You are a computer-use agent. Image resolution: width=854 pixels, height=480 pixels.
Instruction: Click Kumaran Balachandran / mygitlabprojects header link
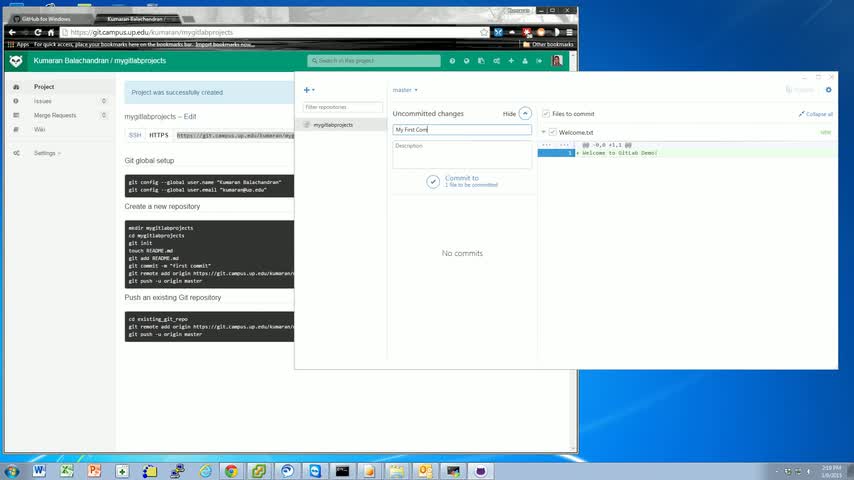click(100, 60)
